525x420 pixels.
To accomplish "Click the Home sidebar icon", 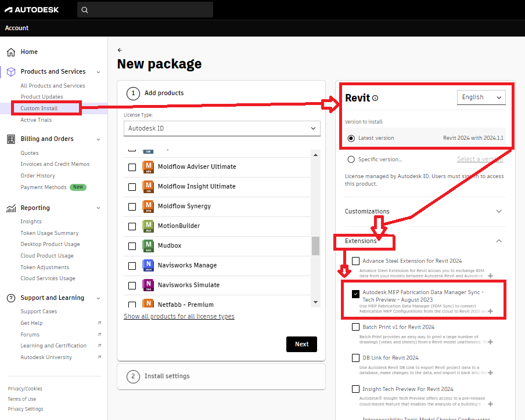I will (9, 52).
